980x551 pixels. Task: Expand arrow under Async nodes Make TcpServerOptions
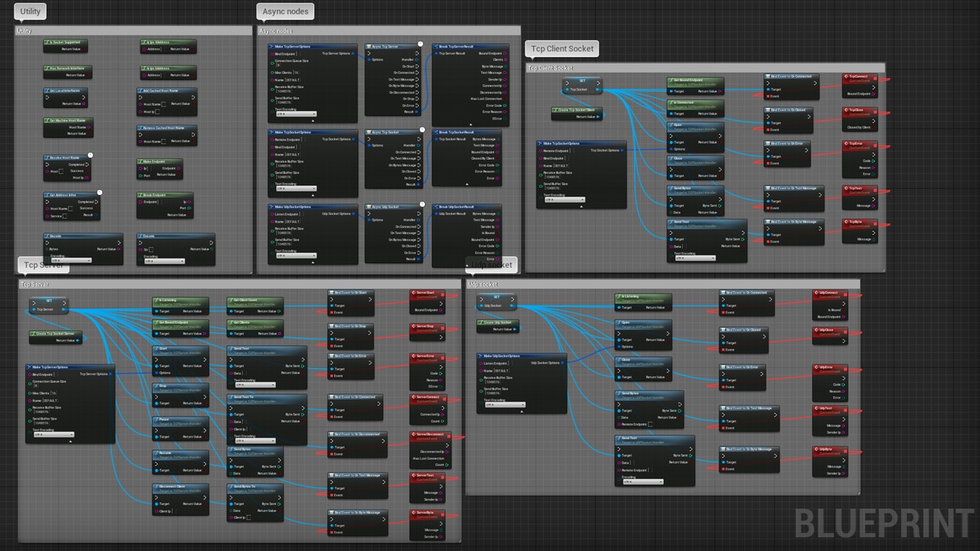pos(313,120)
